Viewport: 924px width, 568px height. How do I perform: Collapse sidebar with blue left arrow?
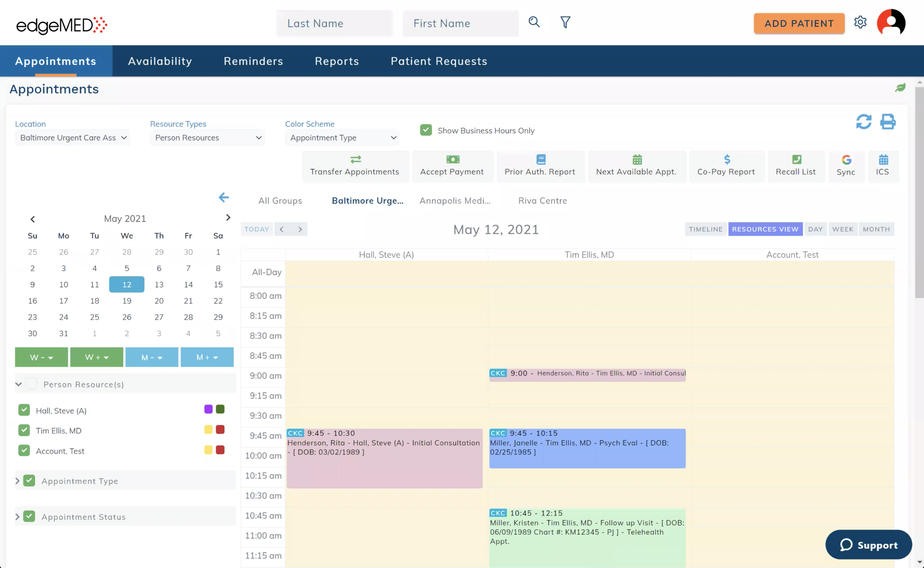point(224,197)
